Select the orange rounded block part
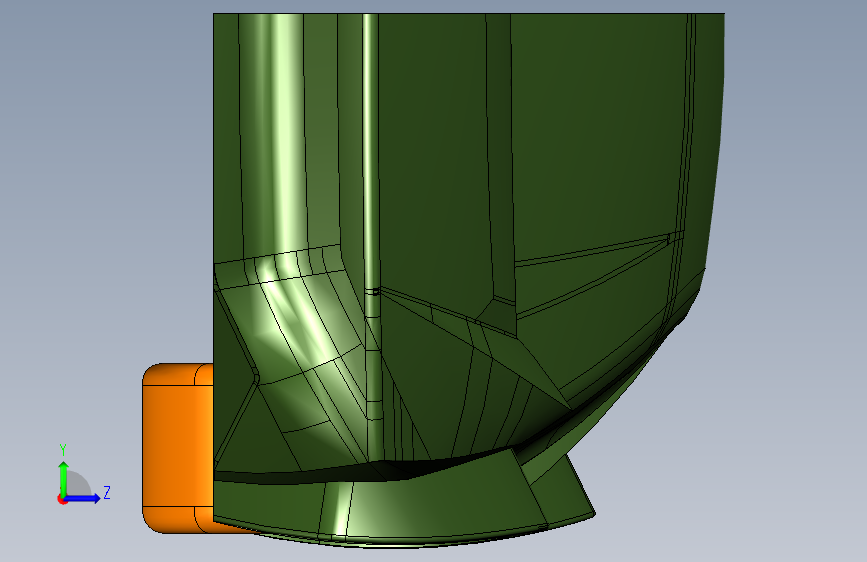Screen dimensions: 867x562 (178, 448)
